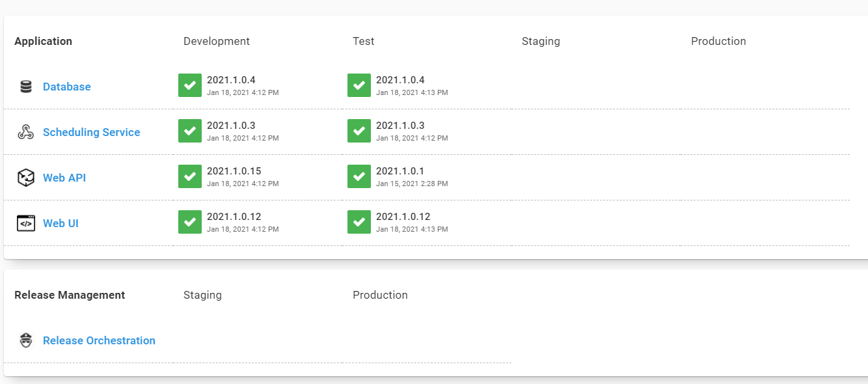Click the Jan 15 timestamp under Web API Test
Image resolution: width=868 pixels, height=384 pixels.
coord(412,184)
